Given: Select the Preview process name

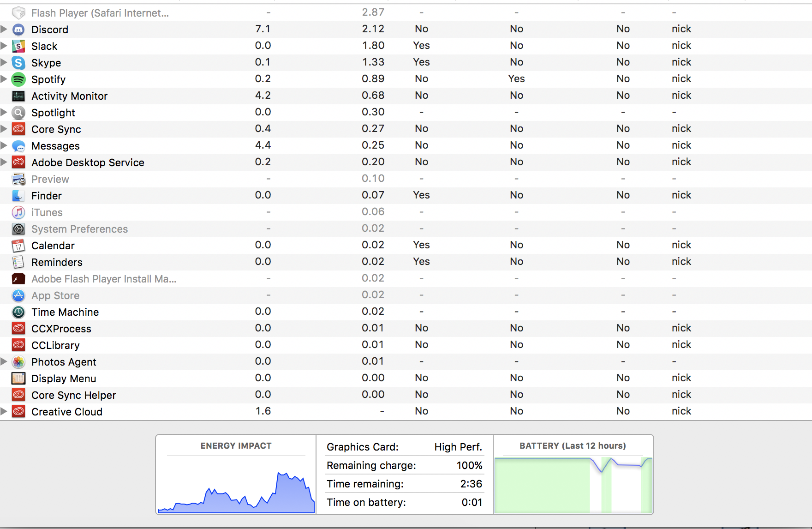Looking at the screenshot, I should 50,179.
